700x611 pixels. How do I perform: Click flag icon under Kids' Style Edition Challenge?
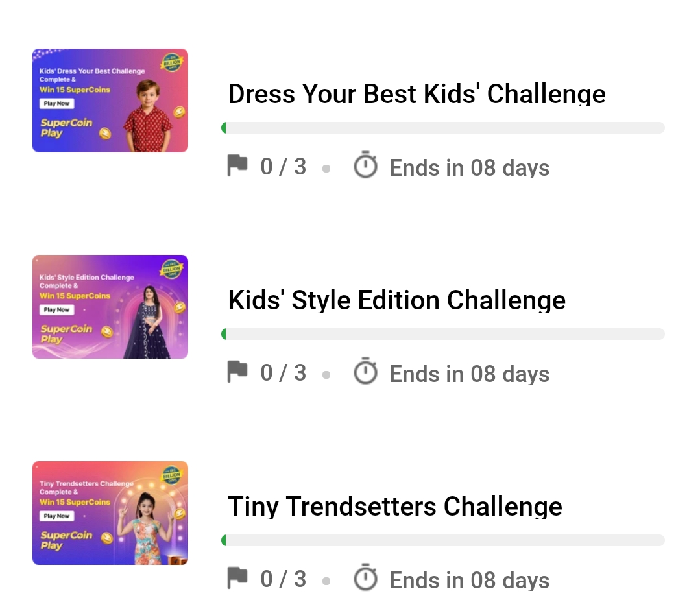point(237,372)
